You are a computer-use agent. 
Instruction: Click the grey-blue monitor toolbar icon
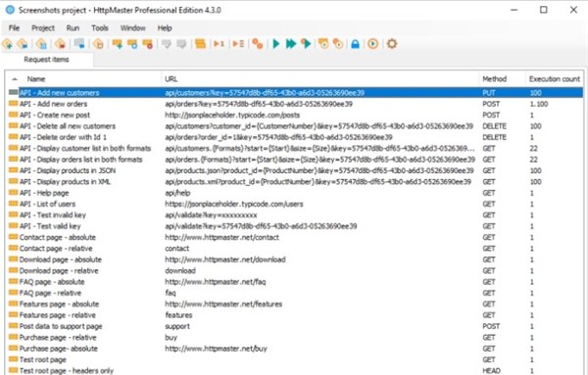(79, 44)
